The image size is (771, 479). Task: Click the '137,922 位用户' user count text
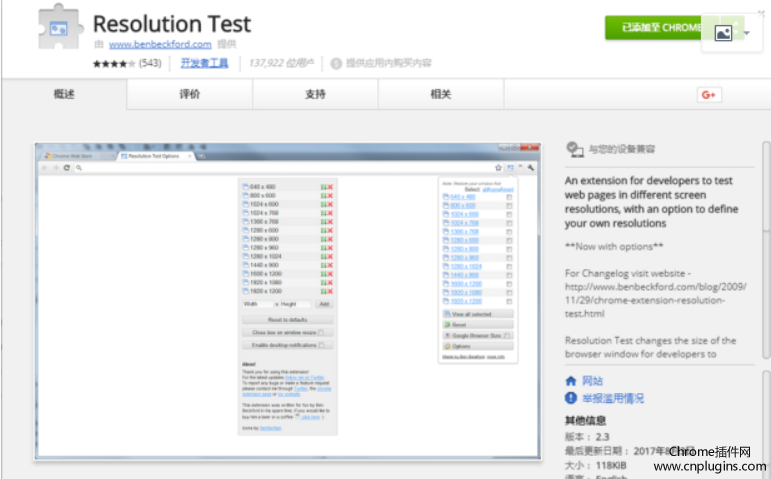[x=281, y=63]
